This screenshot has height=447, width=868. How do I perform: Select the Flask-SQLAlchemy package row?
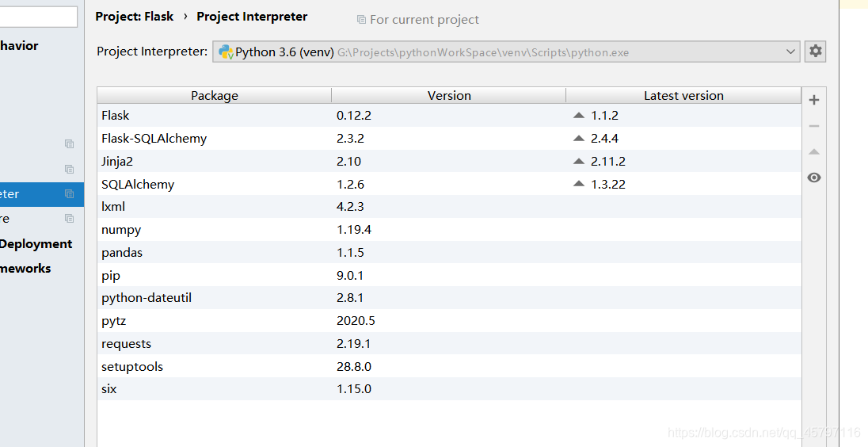coord(449,138)
